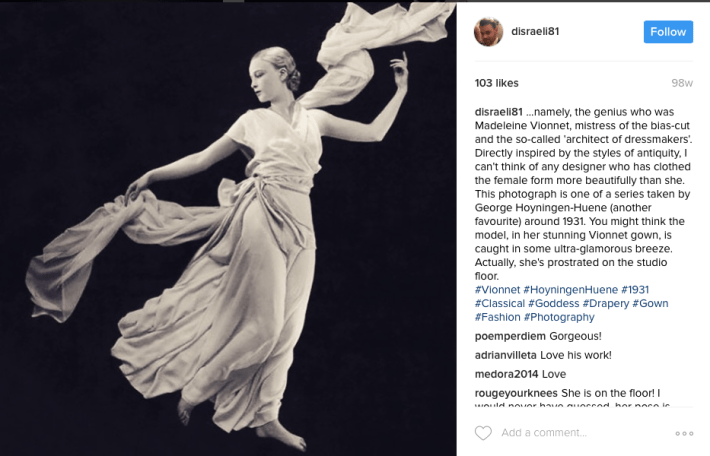Like the post with the heart icon
Screen dimensions: 710x456
(x=483, y=433)
